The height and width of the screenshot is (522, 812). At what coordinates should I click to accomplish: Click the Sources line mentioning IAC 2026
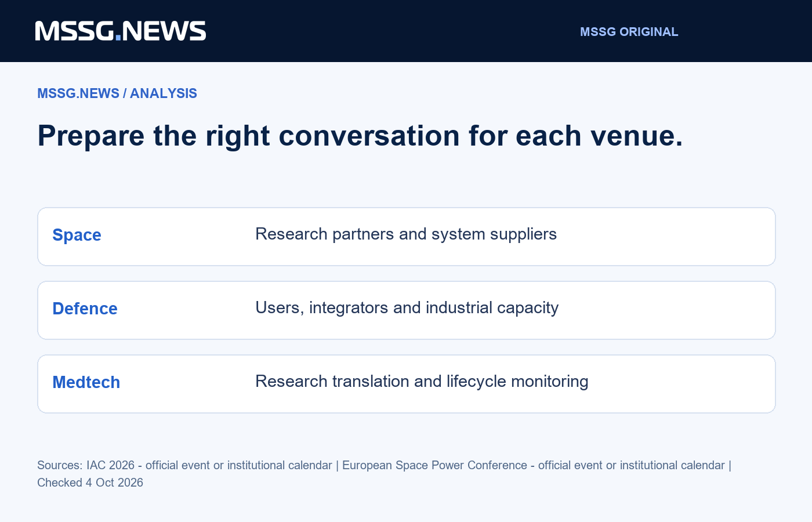(x=384, y=465)
